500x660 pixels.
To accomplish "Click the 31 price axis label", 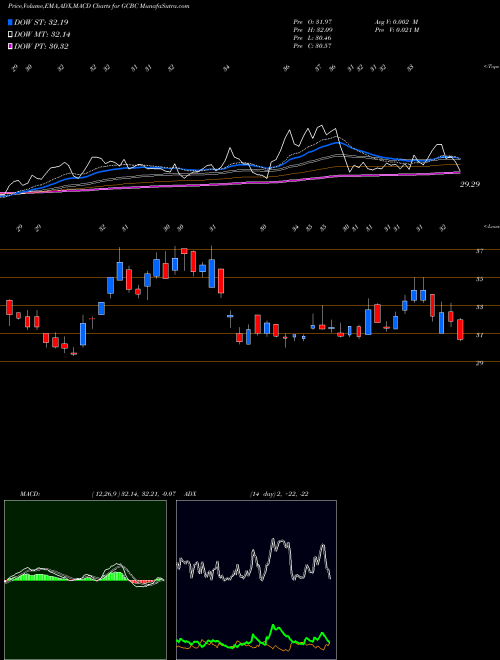I will click(479, 335).
